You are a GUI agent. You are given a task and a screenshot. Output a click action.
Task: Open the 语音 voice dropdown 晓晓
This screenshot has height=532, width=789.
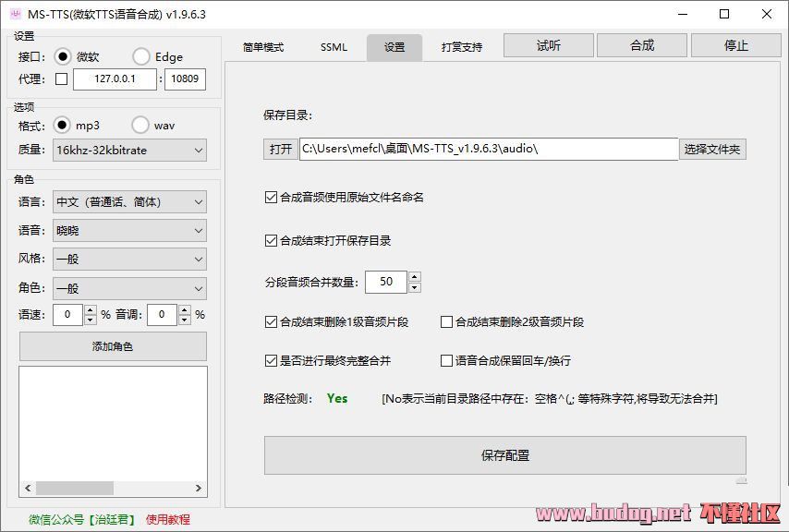coord(130,231)
